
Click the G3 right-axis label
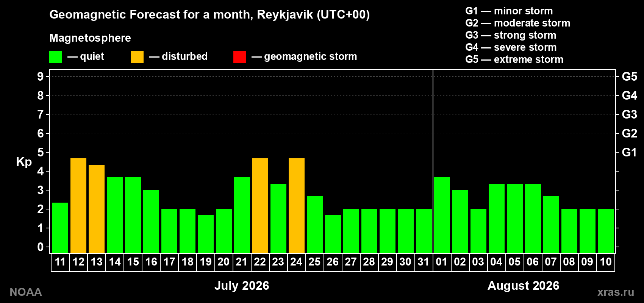(x=630, y=114)
